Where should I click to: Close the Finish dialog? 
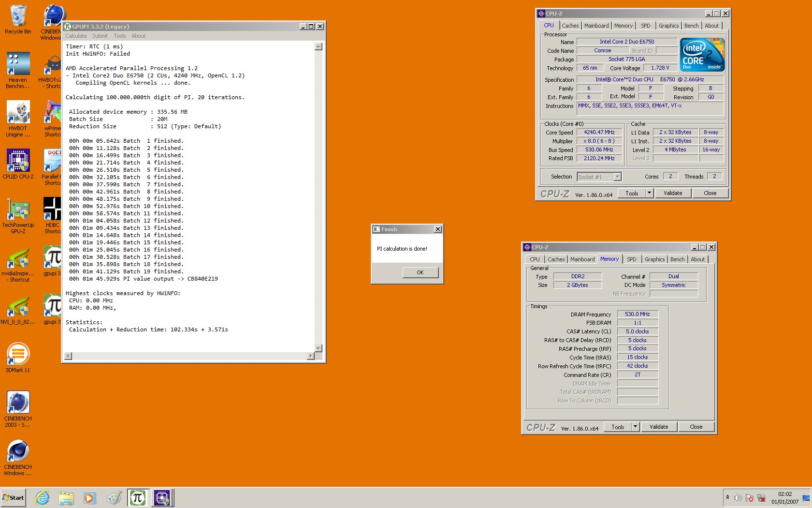[x=437, y=229]
